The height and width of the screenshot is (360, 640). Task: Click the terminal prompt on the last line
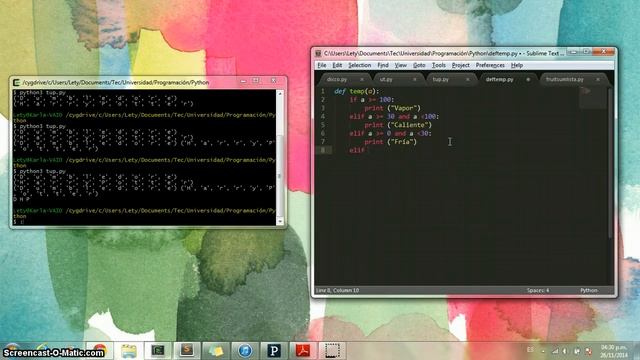(18, 222)
